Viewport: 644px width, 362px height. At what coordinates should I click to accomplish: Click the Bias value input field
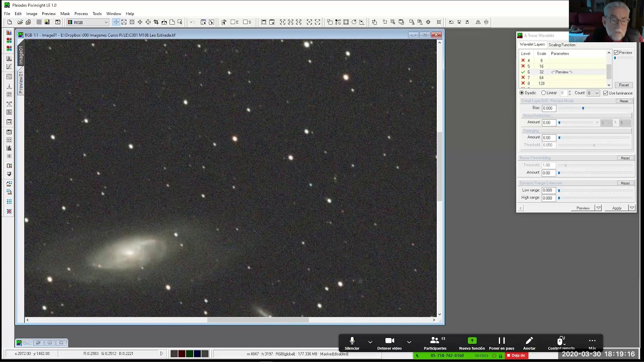coord(548,108)
